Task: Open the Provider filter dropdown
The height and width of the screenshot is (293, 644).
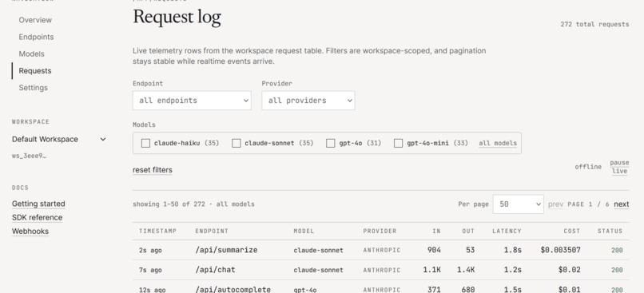Action: (x=308, y=101)
